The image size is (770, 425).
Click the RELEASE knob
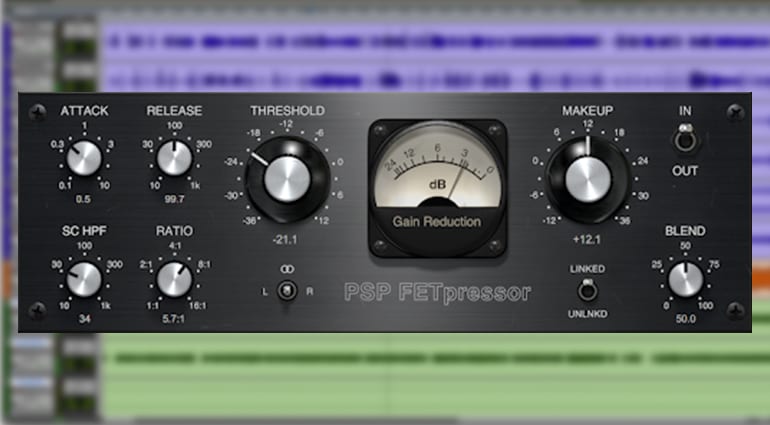[174, 158]
